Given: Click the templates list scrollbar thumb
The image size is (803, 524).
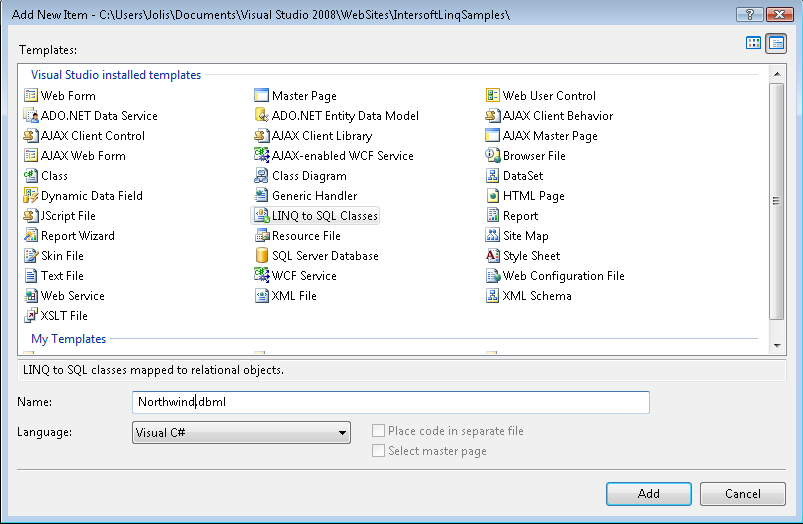Looking at the screenshot, I should [x=777, y=201].
